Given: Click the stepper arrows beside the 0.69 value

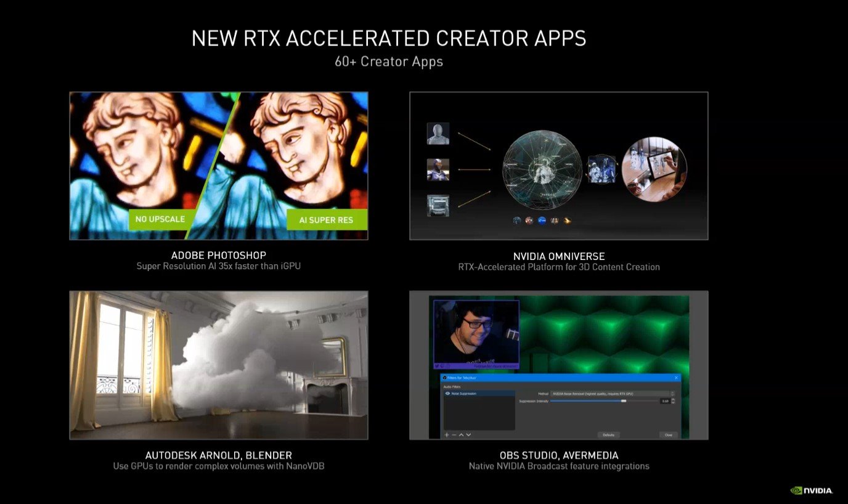Looking at the screenshot, I should click(x=673, y=401).
